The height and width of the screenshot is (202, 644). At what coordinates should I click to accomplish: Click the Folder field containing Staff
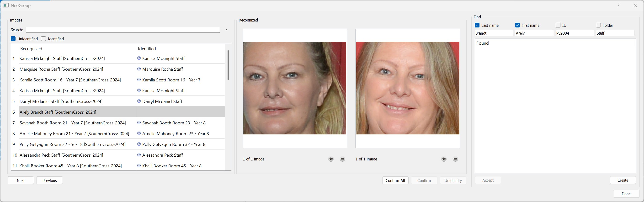coord(615,33)
